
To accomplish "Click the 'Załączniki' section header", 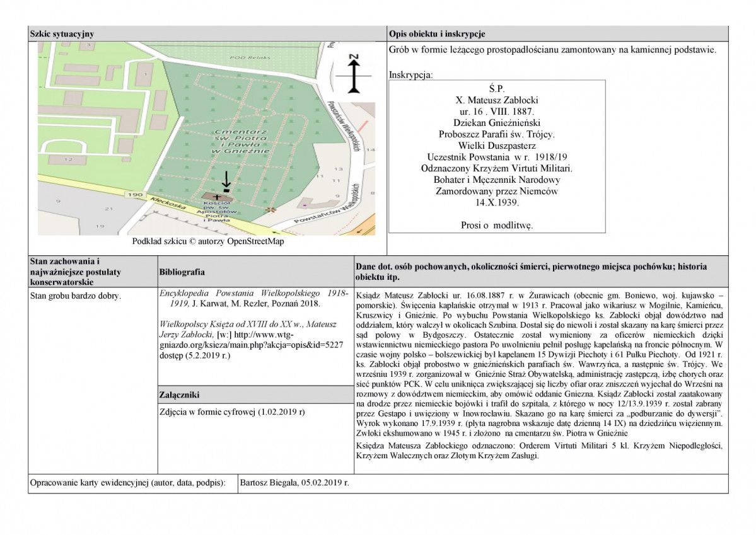I will (181, 395).
